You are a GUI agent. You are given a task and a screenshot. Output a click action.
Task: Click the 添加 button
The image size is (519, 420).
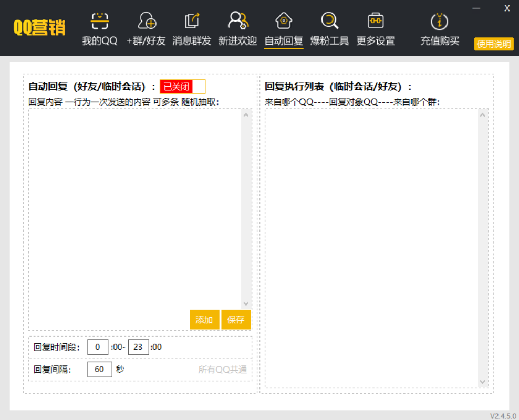pyautogui.click(x=204, y=320)
